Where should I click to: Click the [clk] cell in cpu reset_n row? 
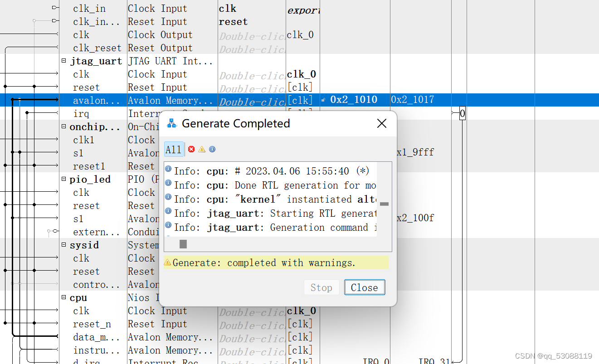(x=300, y=324)
